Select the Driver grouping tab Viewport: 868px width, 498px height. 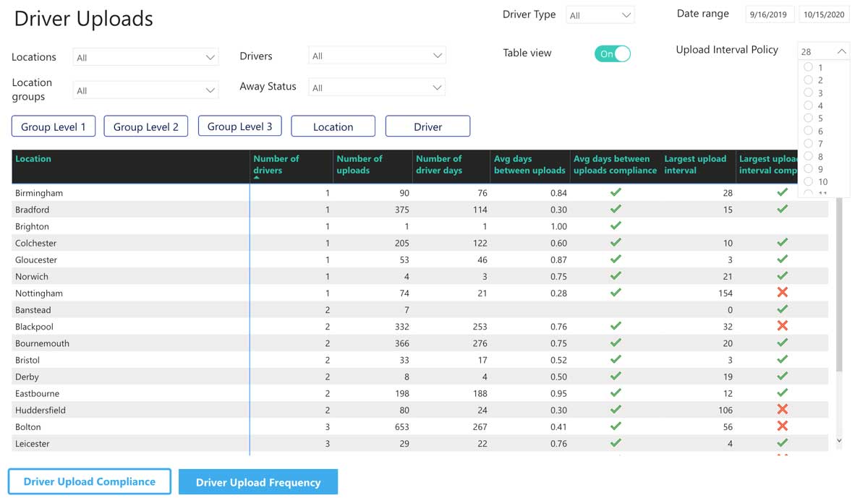click(x=427, y=126)
